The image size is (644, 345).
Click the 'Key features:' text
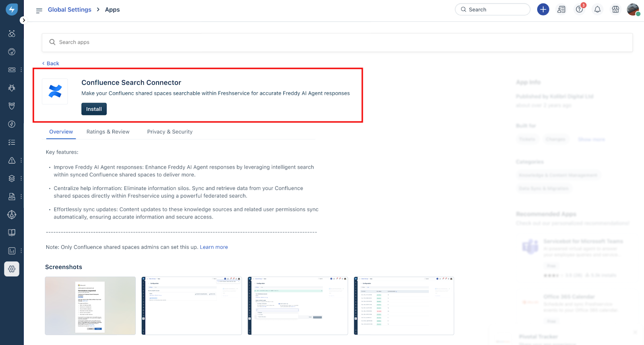click(x=62, y=152)
